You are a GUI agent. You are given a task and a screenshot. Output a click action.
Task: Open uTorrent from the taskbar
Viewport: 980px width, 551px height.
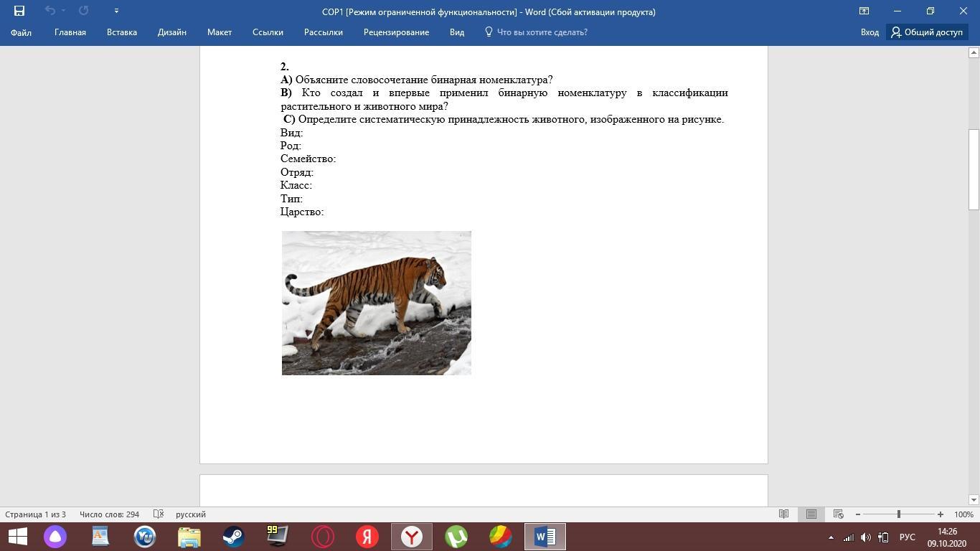pos(456,537)
